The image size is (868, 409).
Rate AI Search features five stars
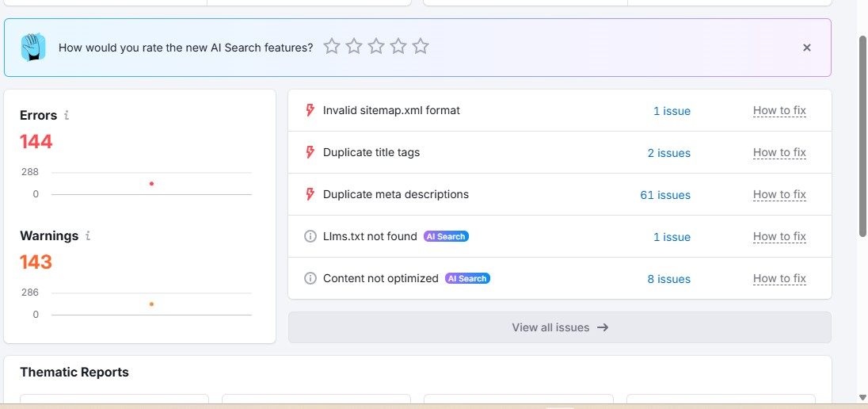[x=421, y=47]
